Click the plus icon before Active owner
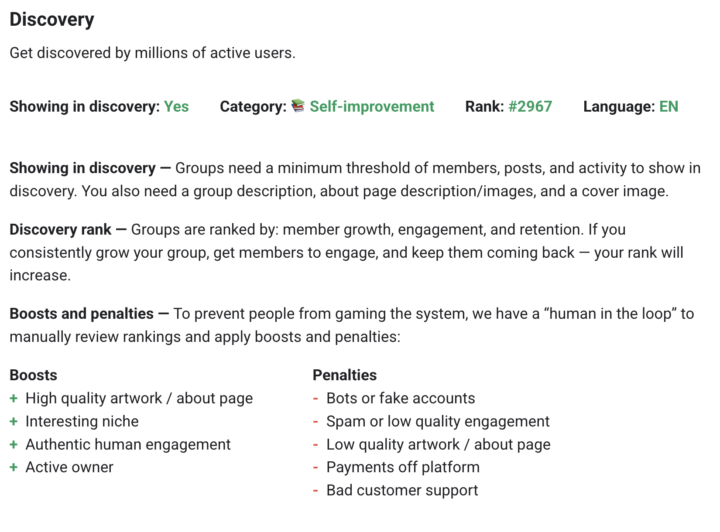 14,467
